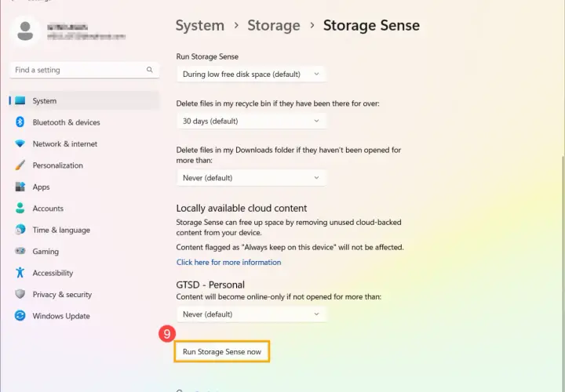The width and height of the screenshot is (565, 392).
Task: Click the Network wifi icon
Action: 20,143
